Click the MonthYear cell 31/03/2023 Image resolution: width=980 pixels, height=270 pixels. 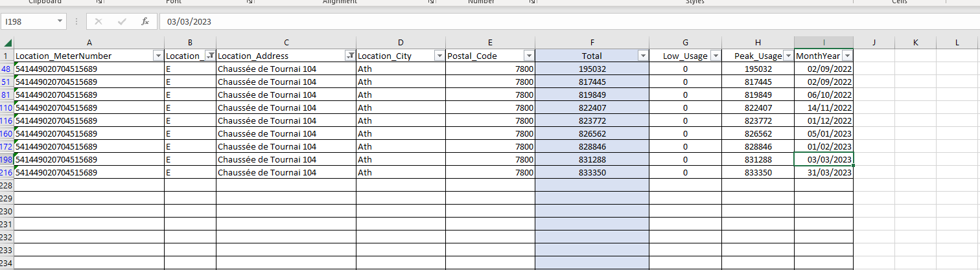pos(824,172)
